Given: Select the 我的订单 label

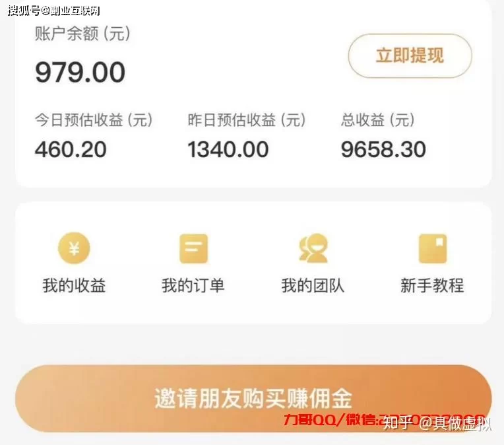Looking at the screenshot, I should click(193, 285).
